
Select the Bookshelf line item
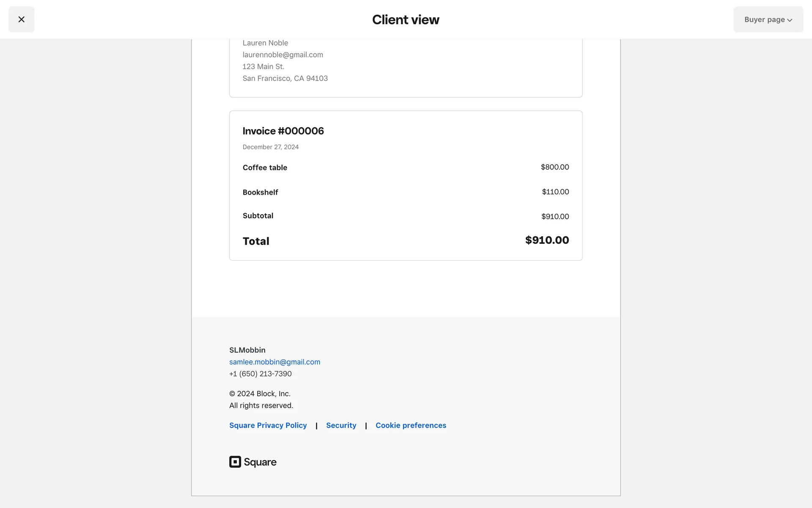(260, 192)
